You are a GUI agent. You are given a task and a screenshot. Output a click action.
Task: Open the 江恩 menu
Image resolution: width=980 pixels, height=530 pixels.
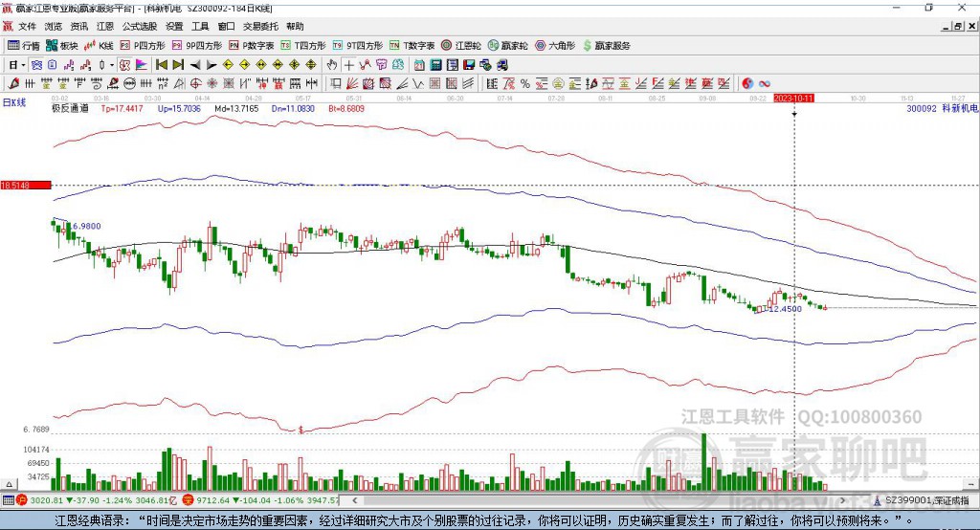tap(105, 26)
